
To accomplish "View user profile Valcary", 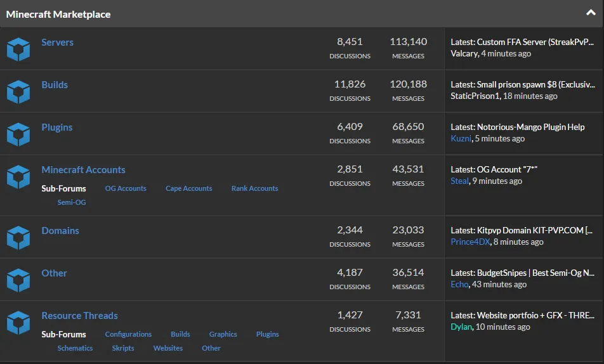I will (464, 53).
